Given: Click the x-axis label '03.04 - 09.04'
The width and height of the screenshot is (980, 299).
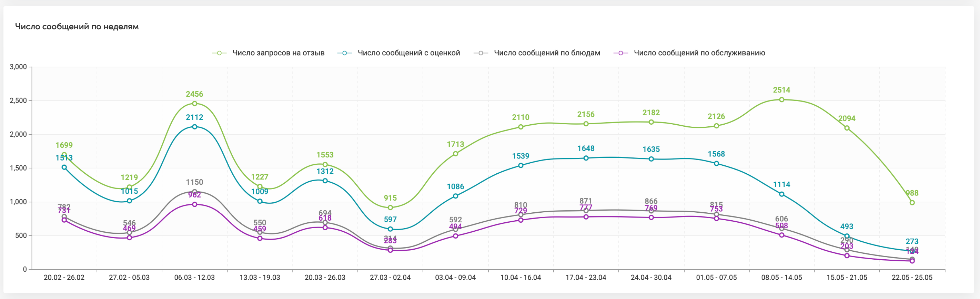Looking at the screenshot, I should (x=455, y=278).
